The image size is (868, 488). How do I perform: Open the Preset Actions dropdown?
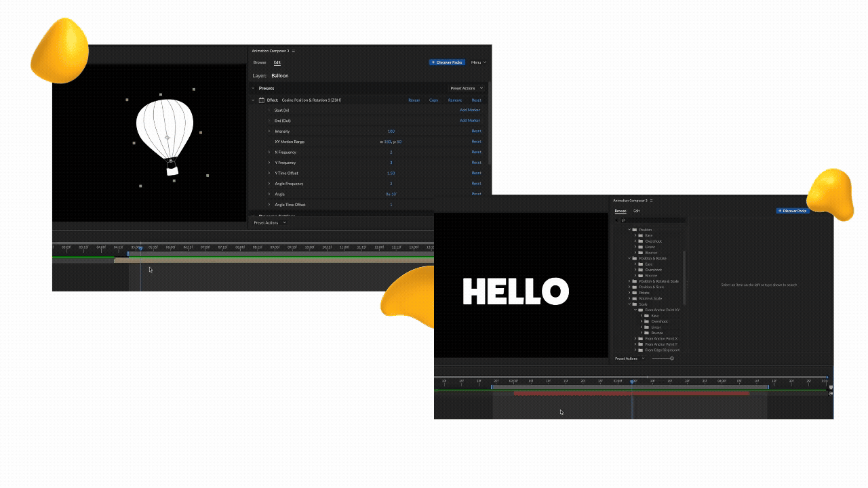[x=467, y=88]
